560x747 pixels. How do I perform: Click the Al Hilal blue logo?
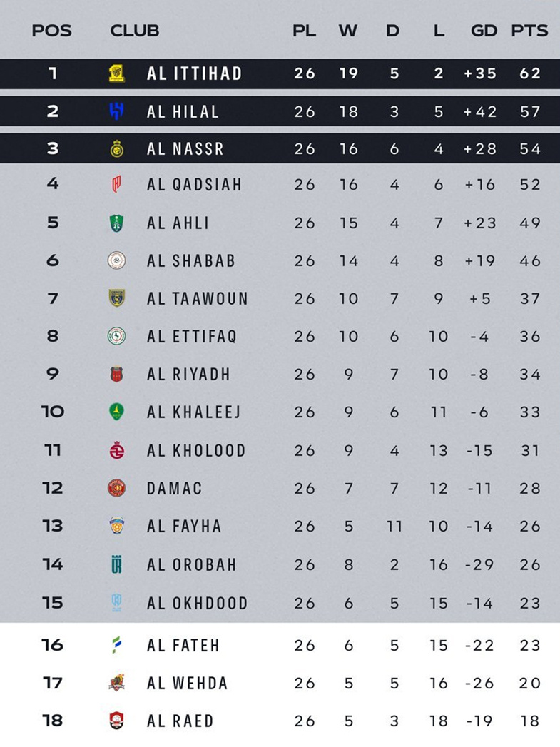pos(117,111)
